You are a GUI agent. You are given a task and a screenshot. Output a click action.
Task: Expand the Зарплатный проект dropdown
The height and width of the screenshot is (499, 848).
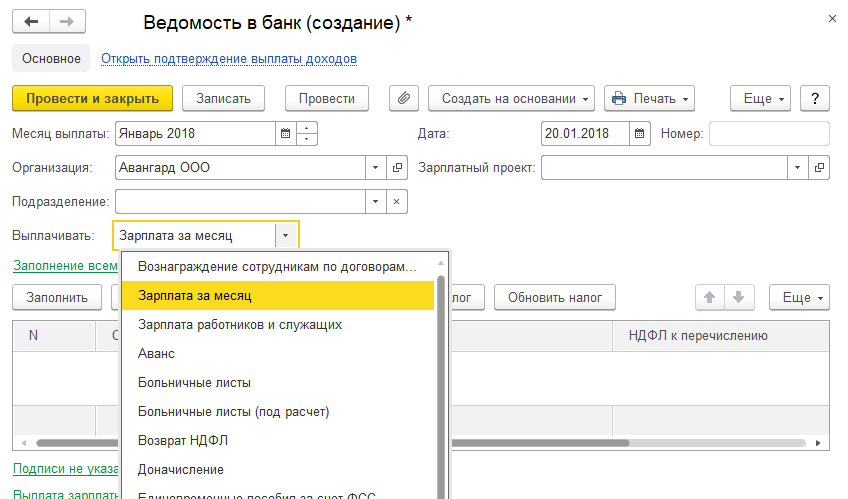point(798,168)
